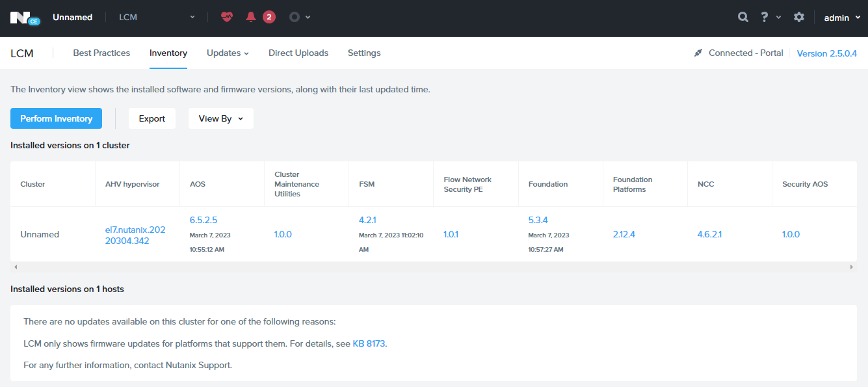This screenshot has width=868, height=387.
Task: Open the alerts bell icon
Action: pyautogui.click(x=251, y=17)
